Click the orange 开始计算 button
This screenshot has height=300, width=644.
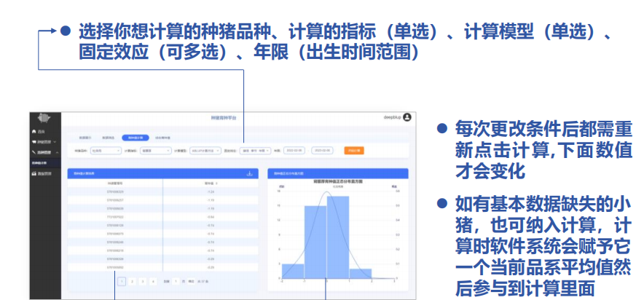pyautogui.click(x=353, y=151)
